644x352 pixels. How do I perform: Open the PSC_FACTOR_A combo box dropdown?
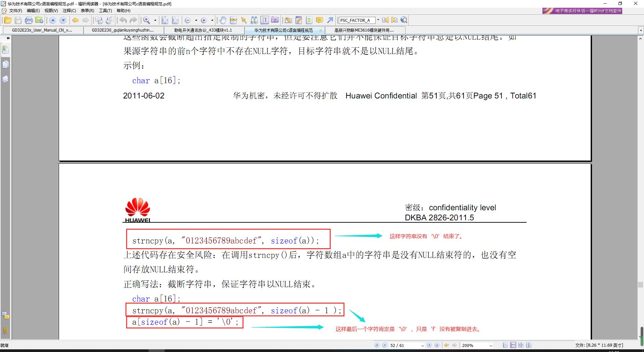point(378,20)
